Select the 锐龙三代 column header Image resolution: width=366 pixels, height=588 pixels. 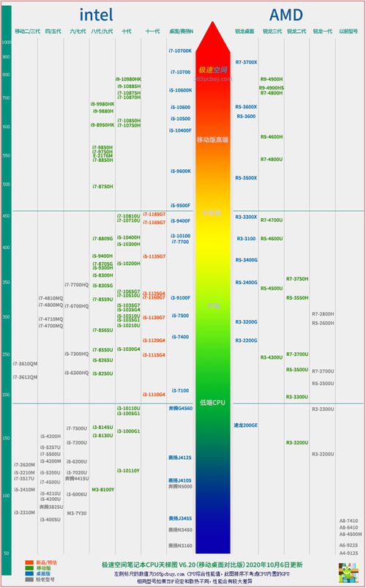coord(272,31)
